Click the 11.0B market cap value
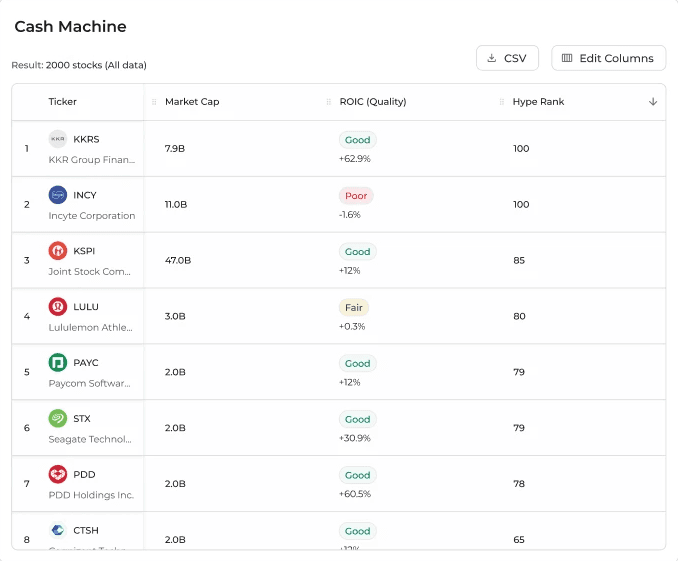This screenshot has height=561, width=678. (x=176, y=204)
